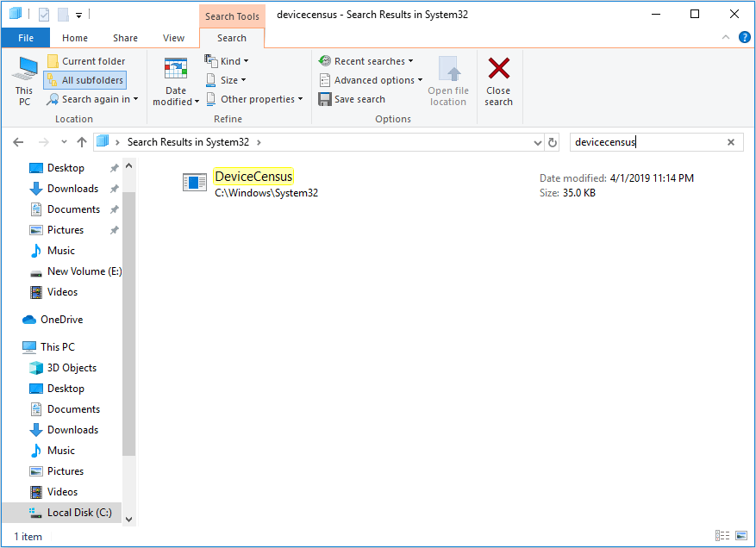Click the Explorer window system icon
The height and width of the screenshot is (548, 756).
[15, 14]
